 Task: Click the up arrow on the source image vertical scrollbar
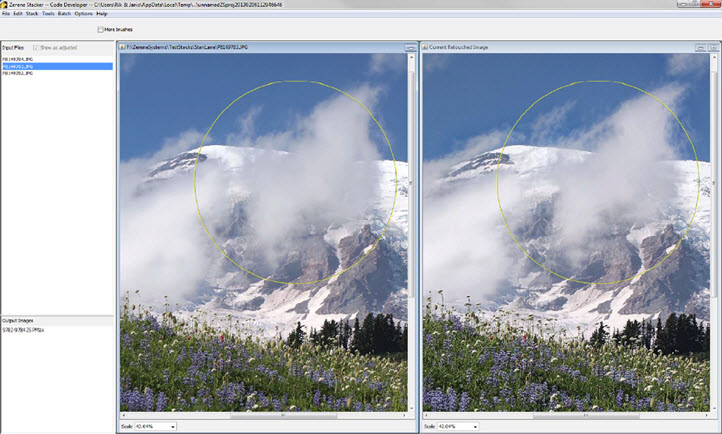[411, 56]
